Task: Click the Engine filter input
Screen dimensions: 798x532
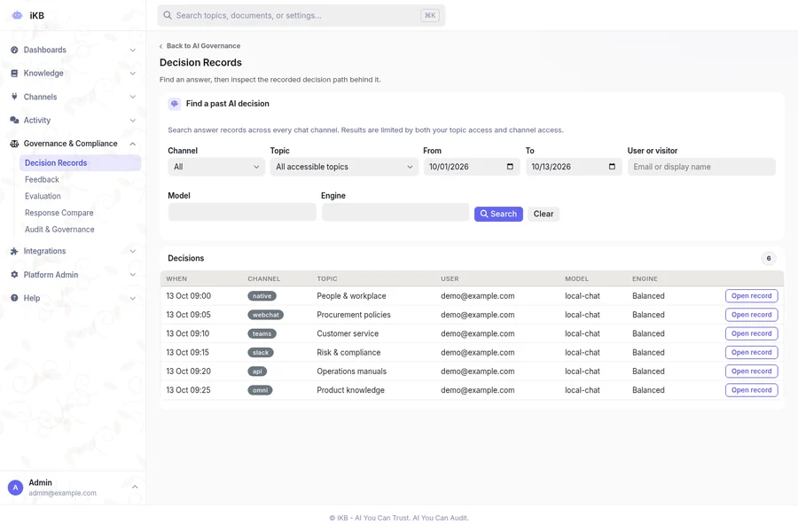Action: click(395, 212)
